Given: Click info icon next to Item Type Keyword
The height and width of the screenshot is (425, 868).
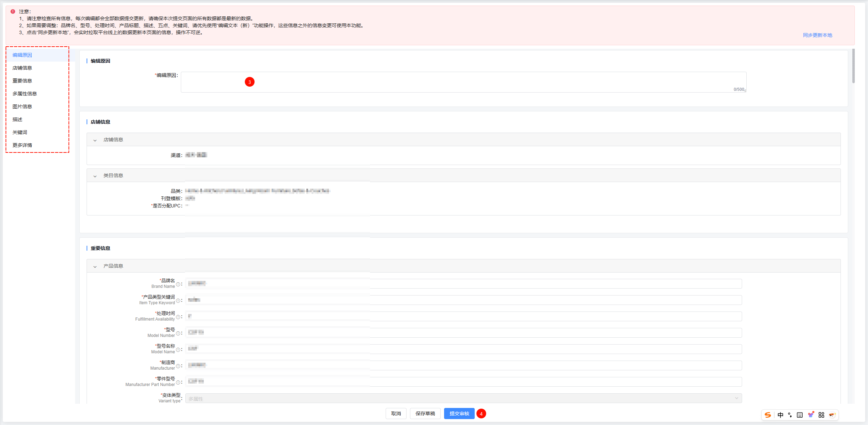Looking at the screenshot, I should coord(178,300).
